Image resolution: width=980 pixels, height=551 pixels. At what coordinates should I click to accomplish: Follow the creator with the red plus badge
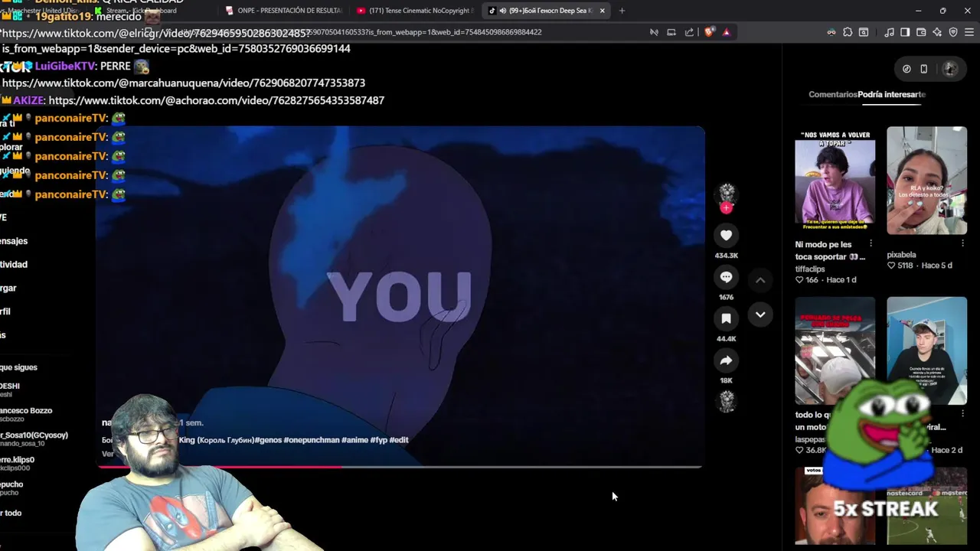click(726, 208)
